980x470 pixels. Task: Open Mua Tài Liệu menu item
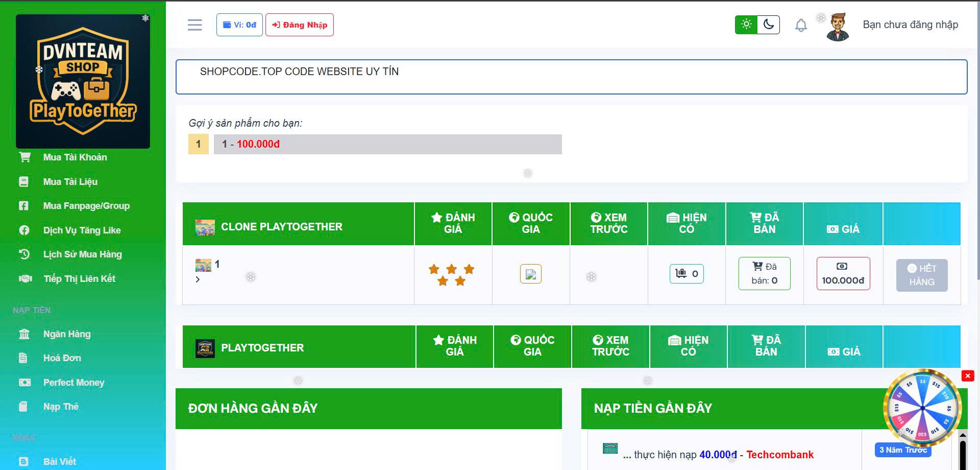pyautogui.click(x=70, y=182)
